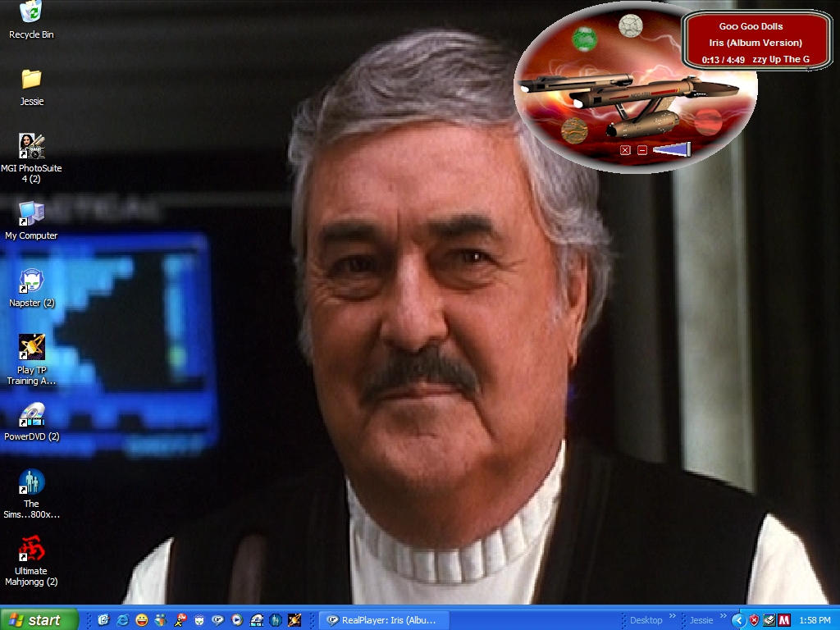Screen dimensions: 840x630
Task: Select the Play TP Training desktop shortcut
Action: tap(32, 359)
